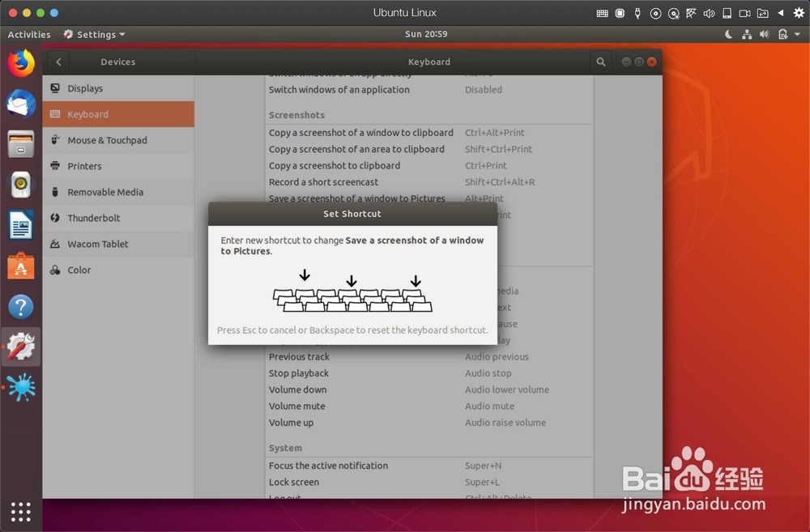Click 'Focus the active notification' row
The image size is (810, 532).
429,466
